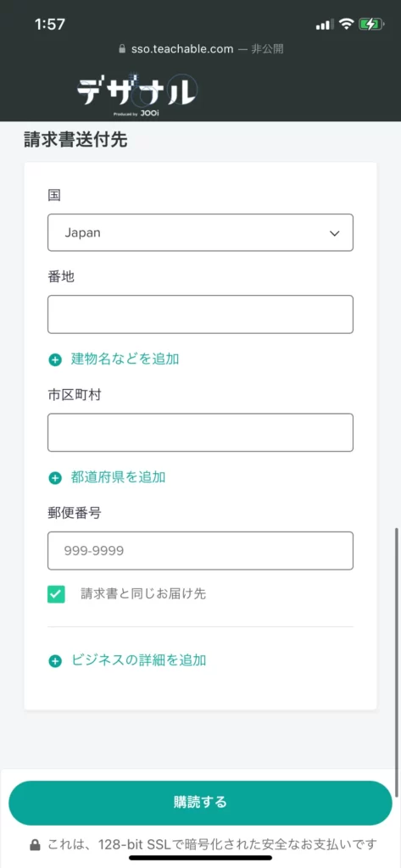Focus the 番地 address input field
Screen dimensions: 401x868
pos(200,314)
